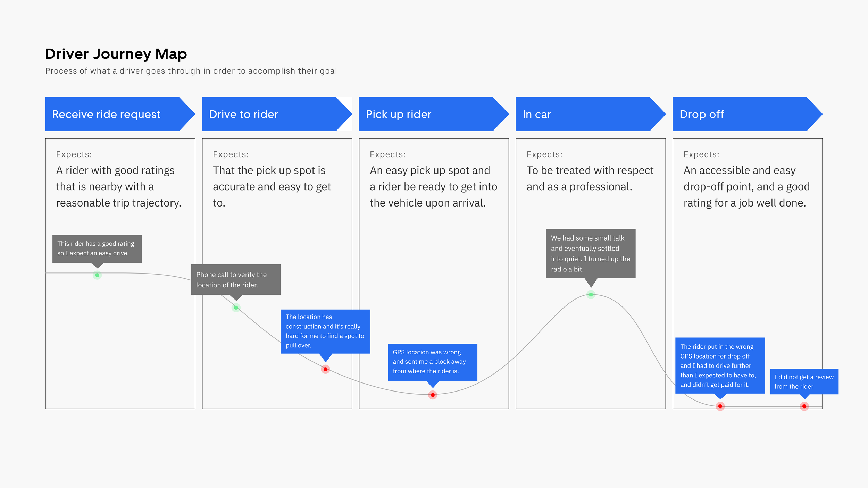Click green dot below small talk callout

(x=591, y=295)
